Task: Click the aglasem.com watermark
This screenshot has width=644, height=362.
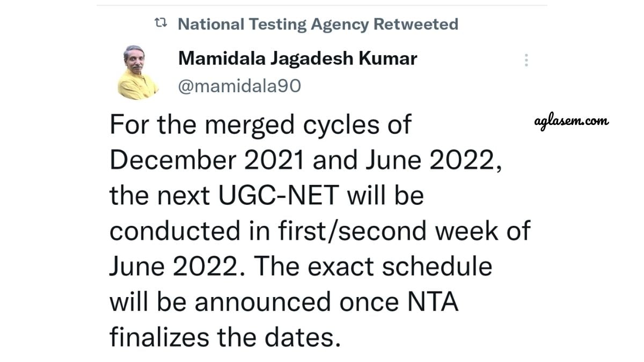Action: (x=572, y=122)
